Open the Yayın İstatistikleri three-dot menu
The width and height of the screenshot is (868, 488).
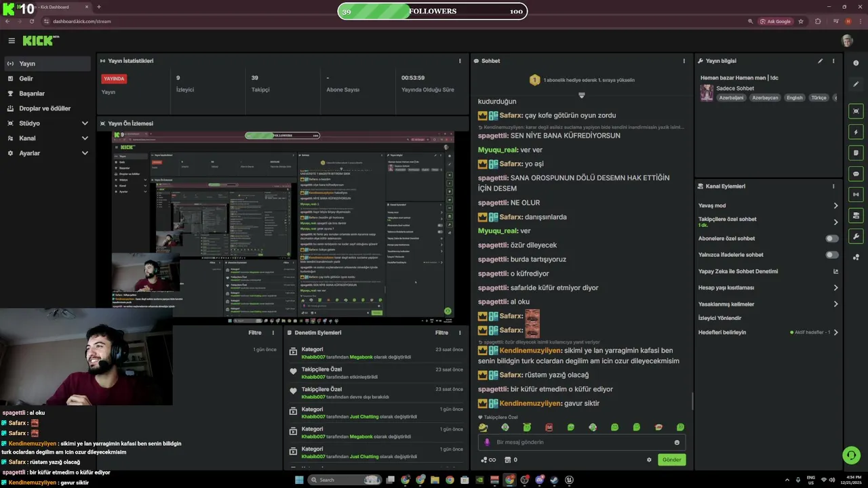pyautogui.click(x=460, y=61)
